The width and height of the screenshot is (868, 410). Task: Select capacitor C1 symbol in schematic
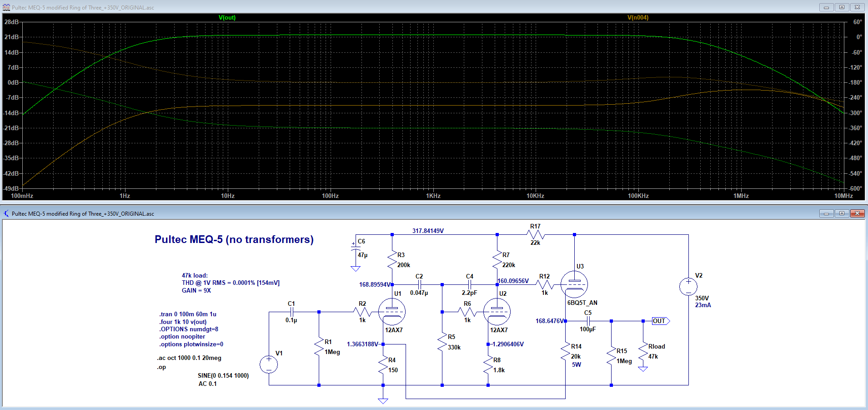(x=291, y=312)
